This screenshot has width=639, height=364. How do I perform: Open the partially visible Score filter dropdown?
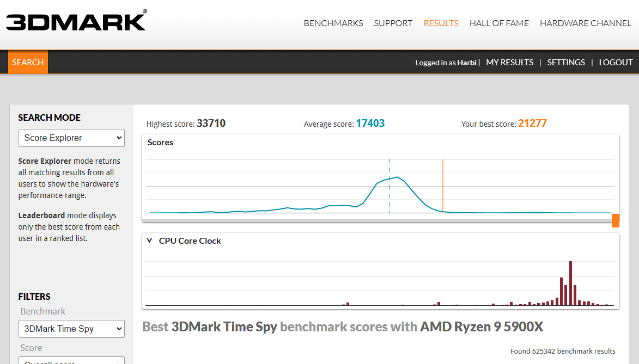[71, 361]
